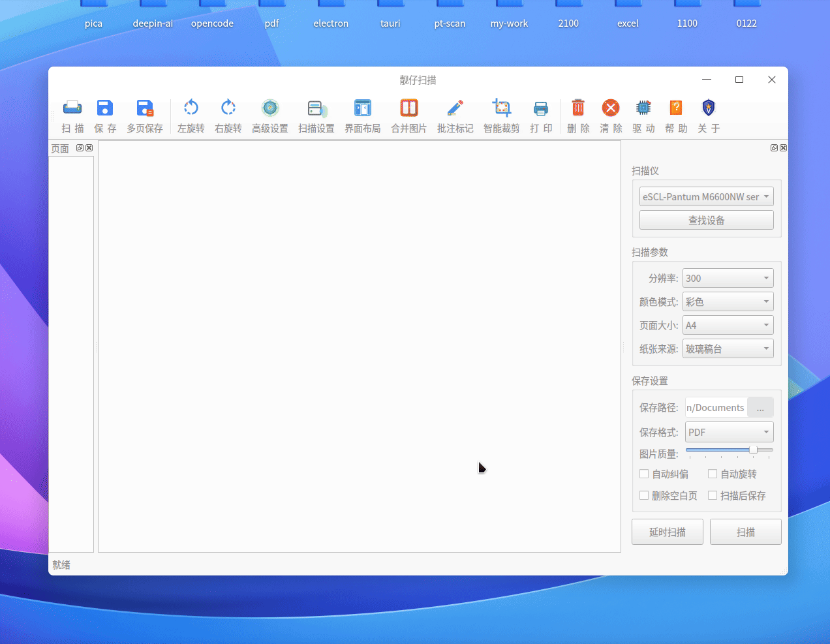Check the 扫描后保存 option
The width and height of the screenshot is (830, 644).
coord(713,496)
